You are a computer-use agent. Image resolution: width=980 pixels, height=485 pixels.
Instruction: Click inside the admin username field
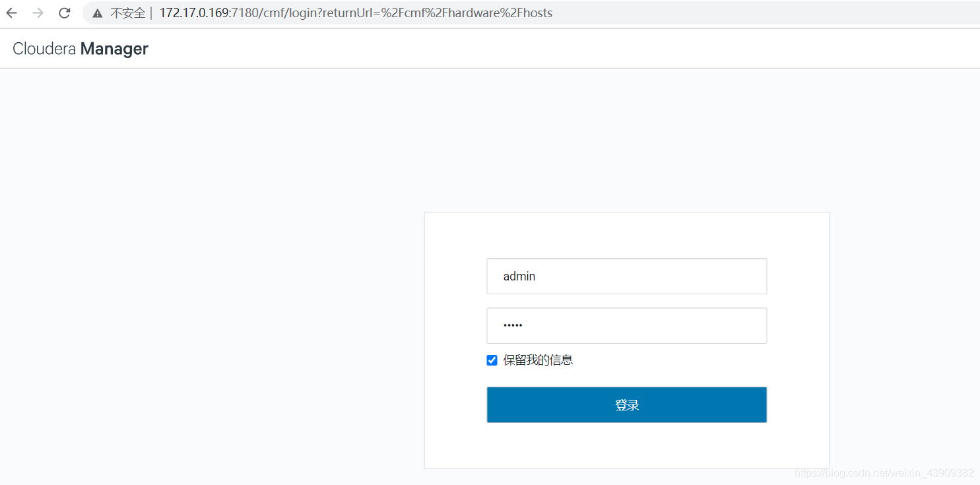(626, 276)
